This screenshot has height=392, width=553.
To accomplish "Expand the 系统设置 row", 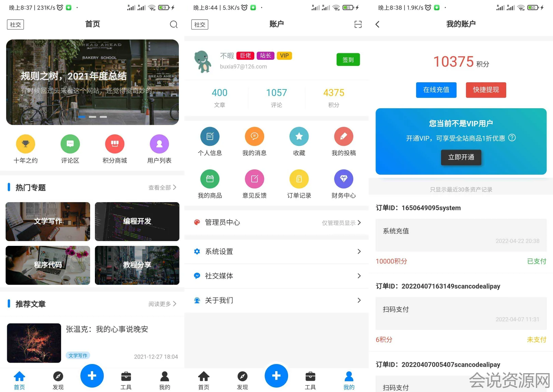I will (276, 252).
